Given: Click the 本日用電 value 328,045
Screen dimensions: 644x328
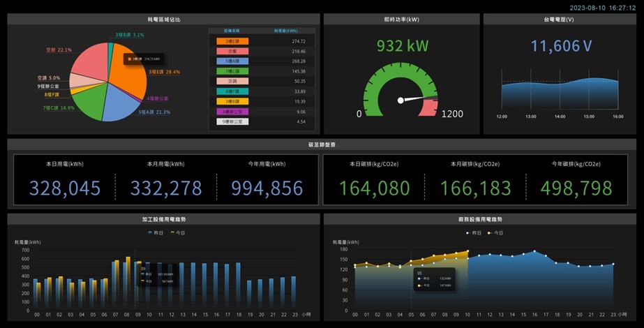Looking at the screenshot, I should tap(65, 188).
